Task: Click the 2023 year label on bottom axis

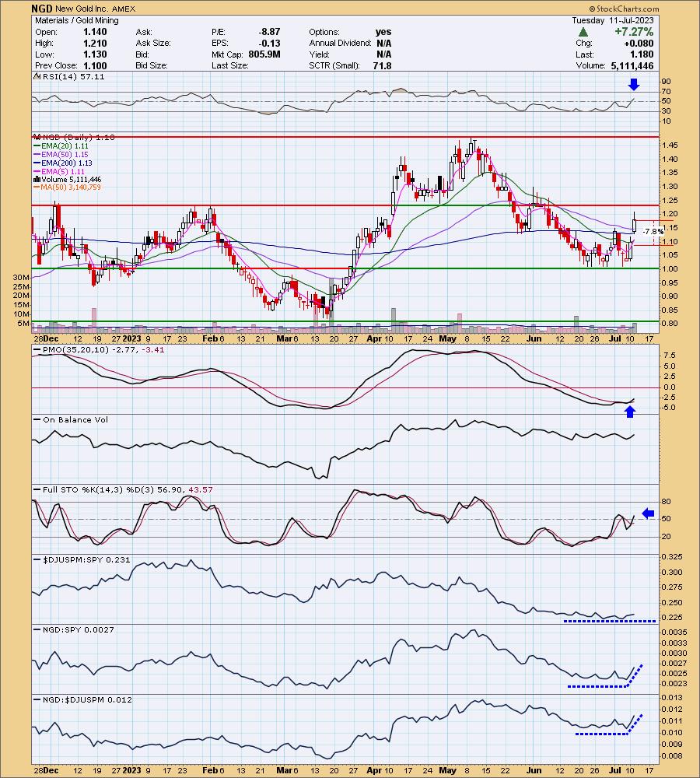Action: (131, 770)
